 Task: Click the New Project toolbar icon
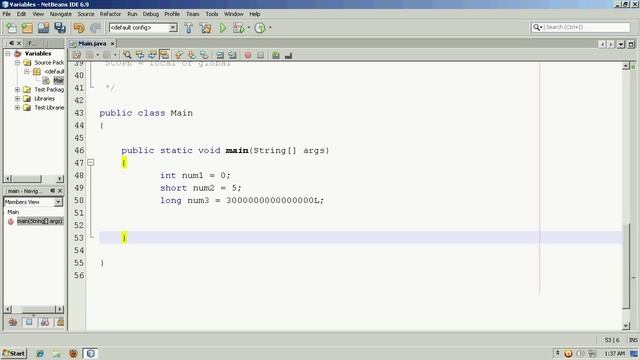coord(27,28)
